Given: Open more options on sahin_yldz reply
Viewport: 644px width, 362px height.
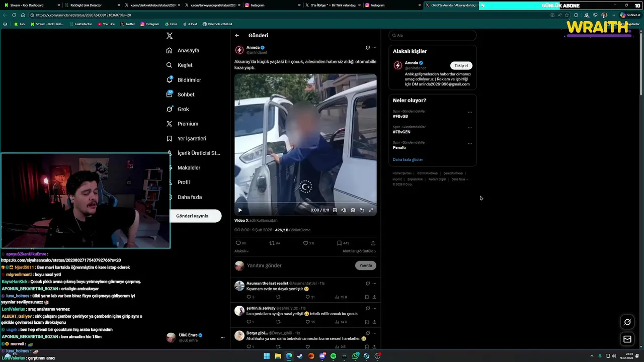Looking at the screenshot, I should coord(374,308).
